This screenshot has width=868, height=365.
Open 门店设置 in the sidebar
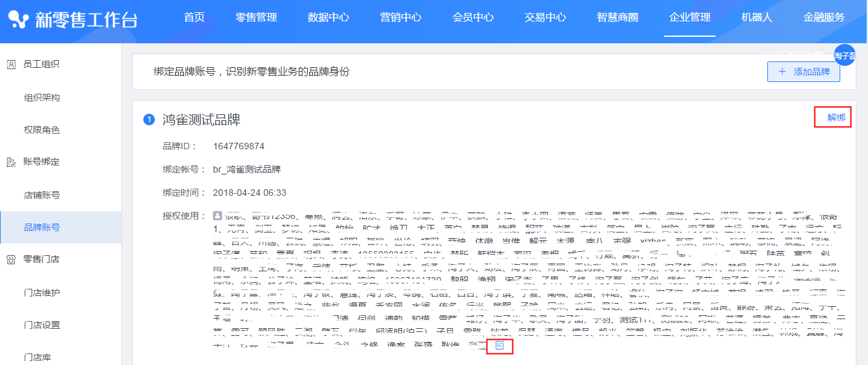click(42, 325)
